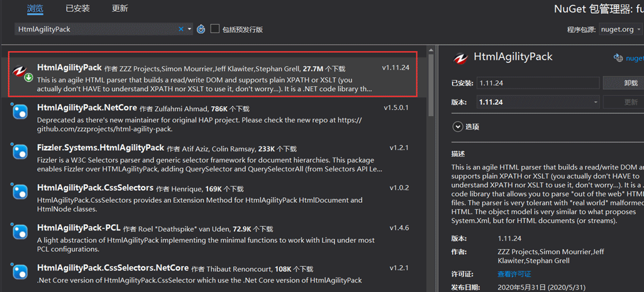Click the HtmlAgilityPack.NetCore package icon
The height and width of the screenshot is (292, 644).
(x=21, y=112)
